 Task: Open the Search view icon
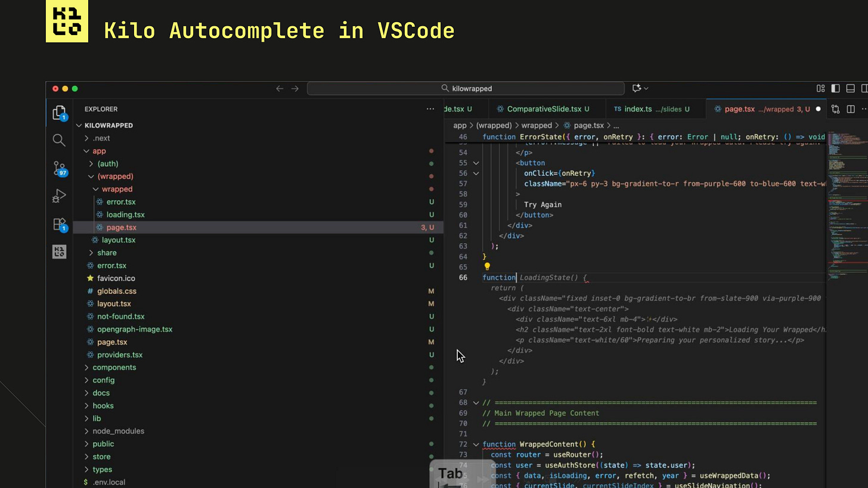[59, 140]
